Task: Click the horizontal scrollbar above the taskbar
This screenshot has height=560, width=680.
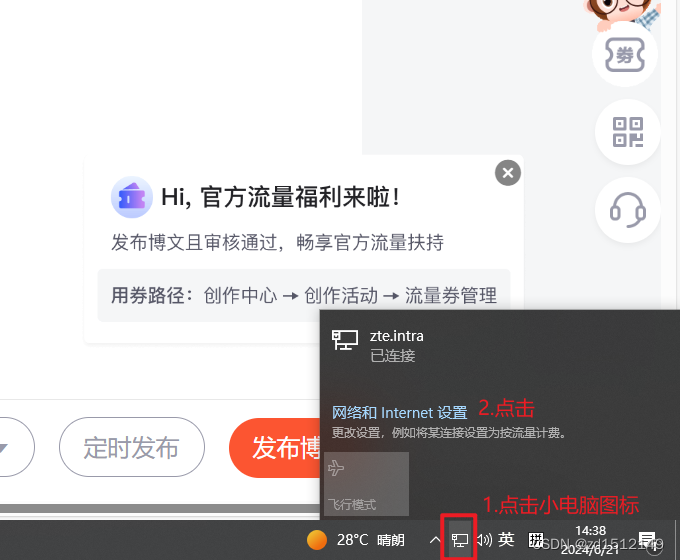Action: pos(160,508)
